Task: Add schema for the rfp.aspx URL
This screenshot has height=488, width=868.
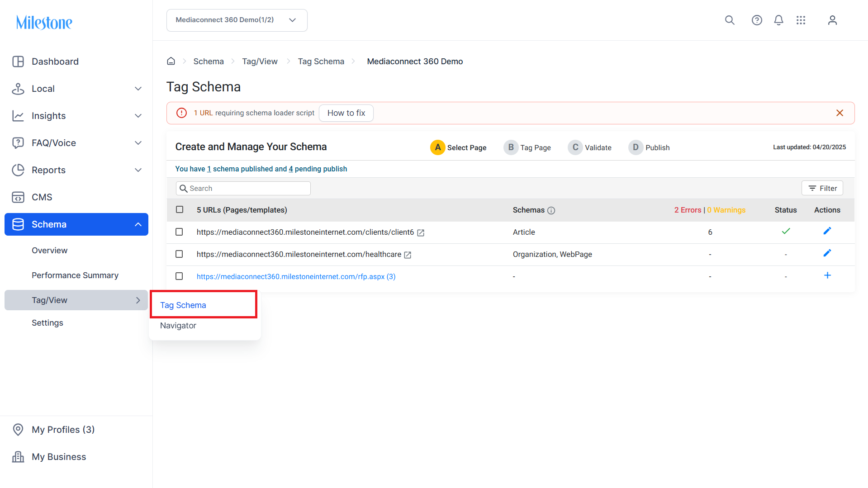Action: (827, 275)
